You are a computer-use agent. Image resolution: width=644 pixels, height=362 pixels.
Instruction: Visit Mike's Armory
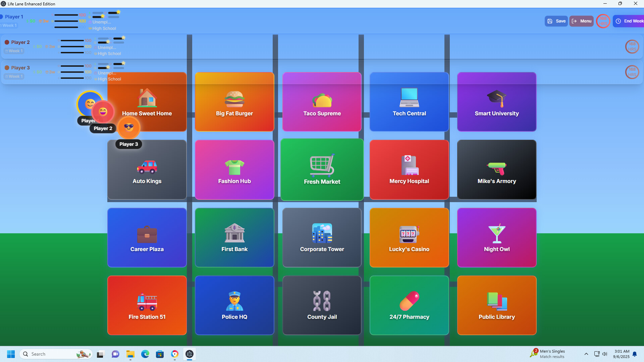coord(497,169)
